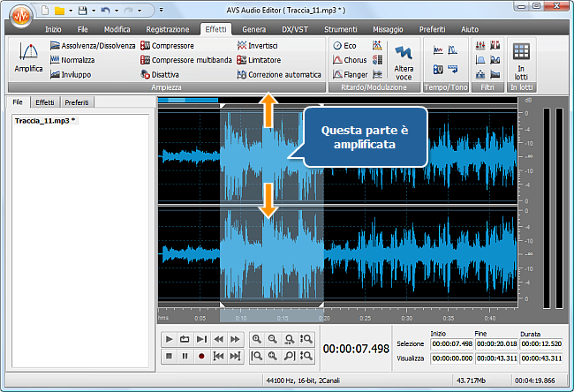Click the zoom in magnifier icon
Viewport: 574px width, 392px height.
pos(256,339)
